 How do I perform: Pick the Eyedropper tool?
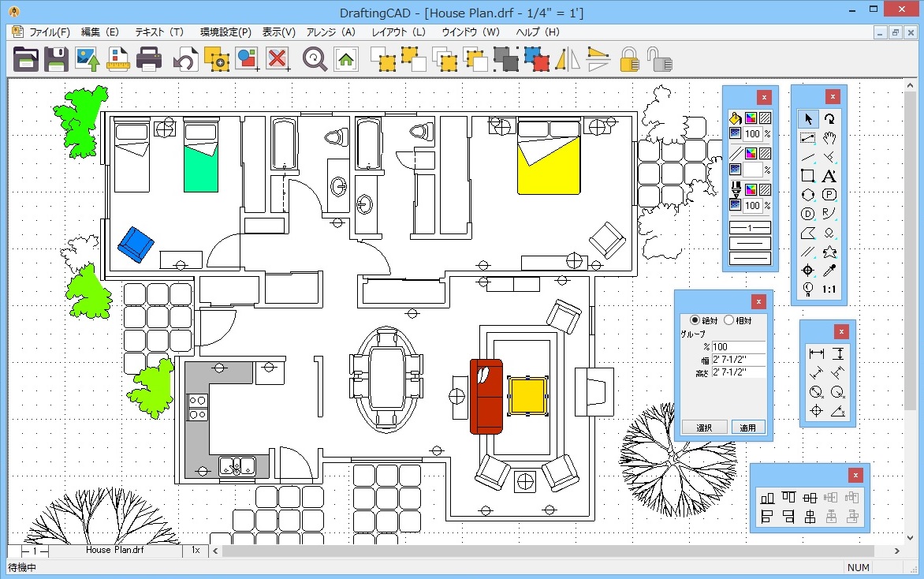pyautogui.click(x=829, y=271)
